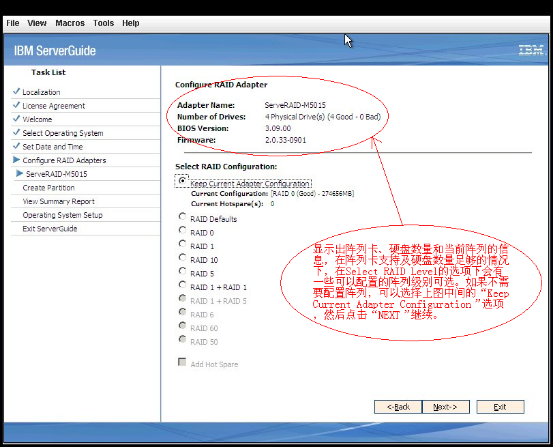Open the Macros menu

(x=70, y=23)
